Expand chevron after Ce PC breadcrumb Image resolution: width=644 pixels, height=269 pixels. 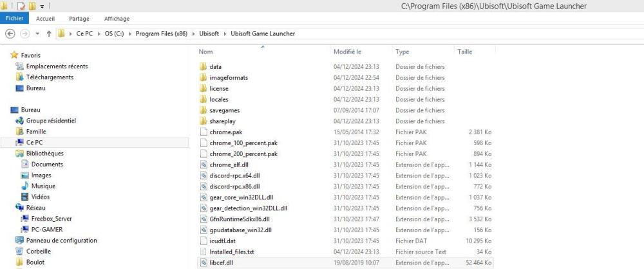click(x=99, y=34)
